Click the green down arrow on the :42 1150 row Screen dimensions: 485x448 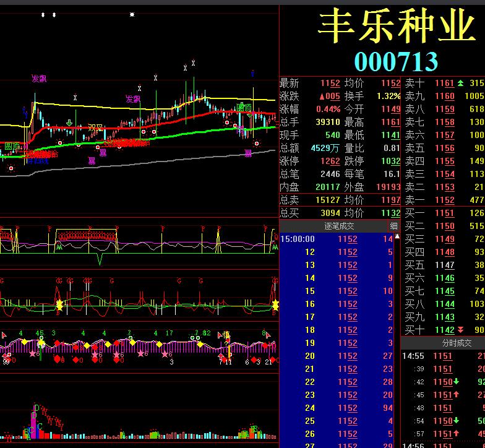click(x=457, y=382)
